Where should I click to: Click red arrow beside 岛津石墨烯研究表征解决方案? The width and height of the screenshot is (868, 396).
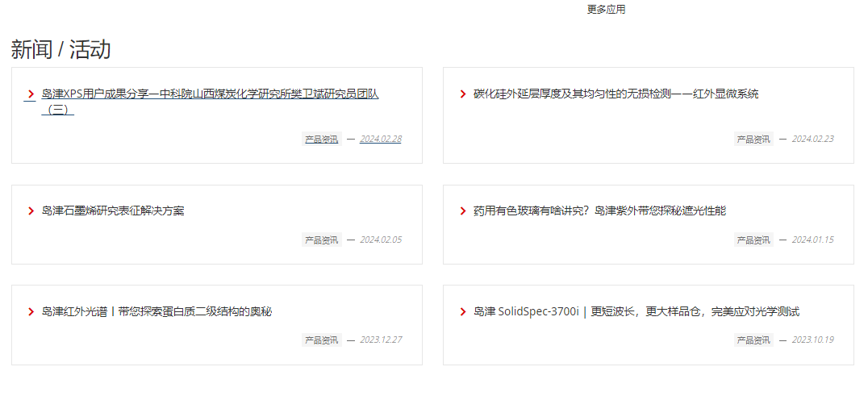(x=31, y=211)
